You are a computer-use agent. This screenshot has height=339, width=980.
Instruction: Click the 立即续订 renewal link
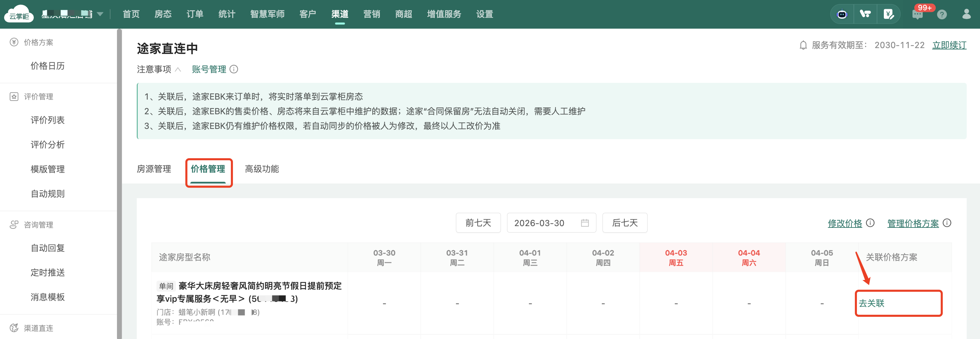pos(949,45)
